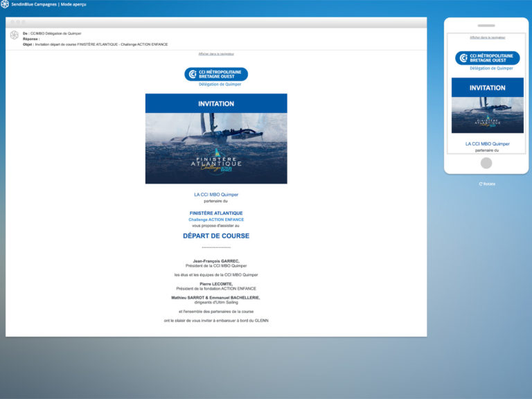Click 'Mathieu SARROT & Emmanuel BACHELLERIE,' line
Image resolution: width=532 pixels, height=399 pixels.
pyautogui.click(x=216, y=298)
